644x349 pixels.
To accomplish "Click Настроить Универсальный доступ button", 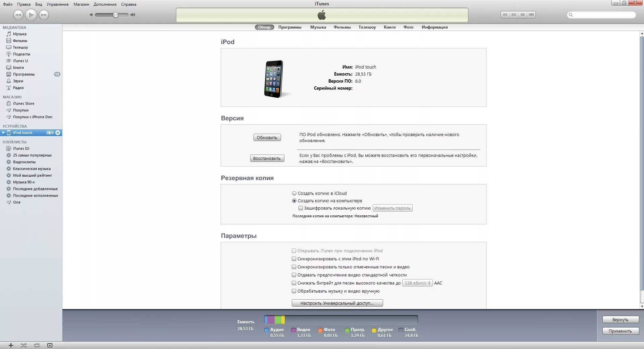I will point(337,303).
